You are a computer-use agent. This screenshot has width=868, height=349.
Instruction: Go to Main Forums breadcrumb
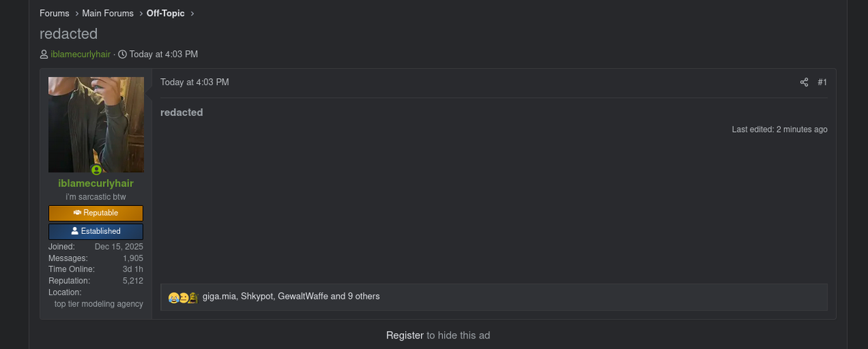pyautogui.click(x=108, y=13)
